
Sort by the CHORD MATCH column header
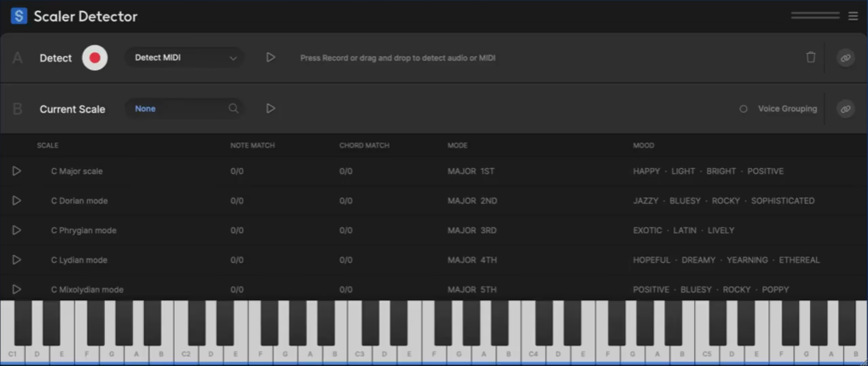coord(364,146)
